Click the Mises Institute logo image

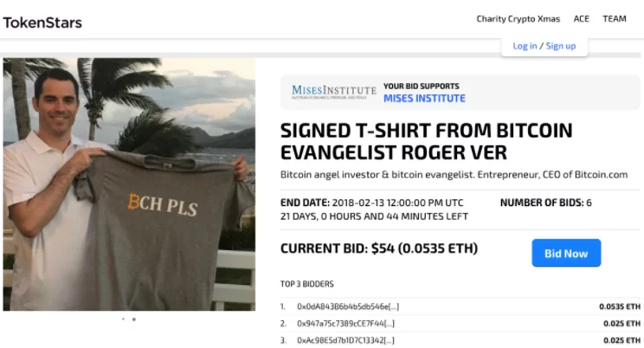[333, 92]
